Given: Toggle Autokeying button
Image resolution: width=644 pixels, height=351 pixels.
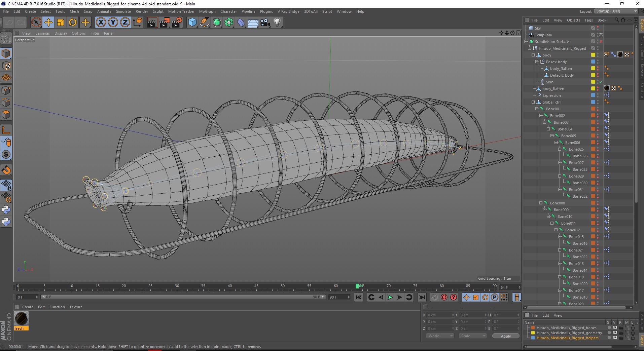Looking at the screenshot, I should tap(444, 297).
